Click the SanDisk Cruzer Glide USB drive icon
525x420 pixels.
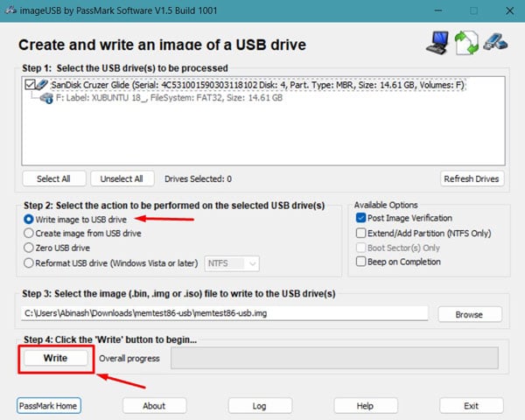pos(43,84)
